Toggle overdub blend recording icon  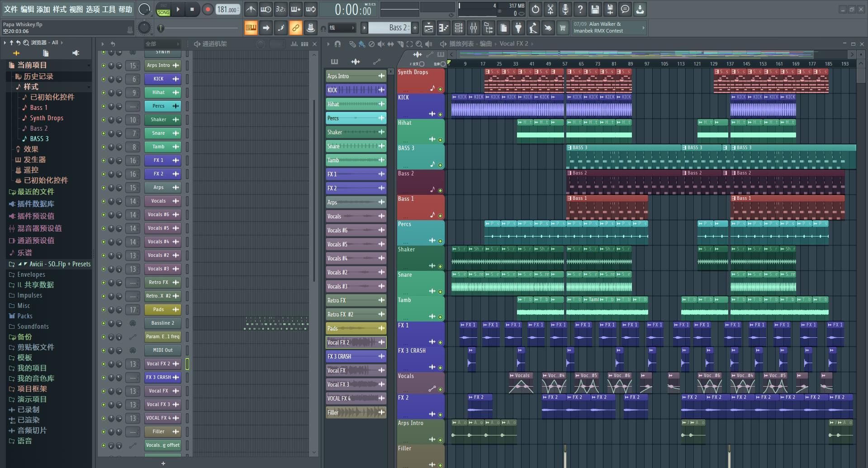pyautogui.click(x=295, y=9)
